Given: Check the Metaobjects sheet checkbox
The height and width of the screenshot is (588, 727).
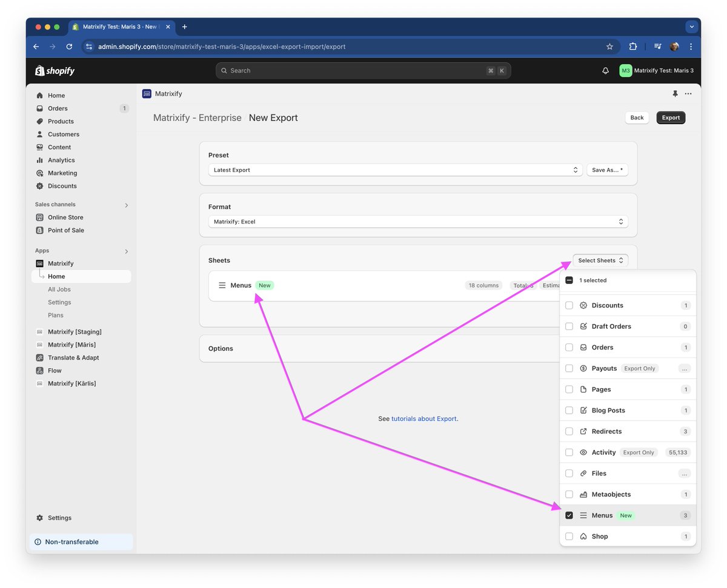Looking at the screenshot, I should [x=569, y=495].
